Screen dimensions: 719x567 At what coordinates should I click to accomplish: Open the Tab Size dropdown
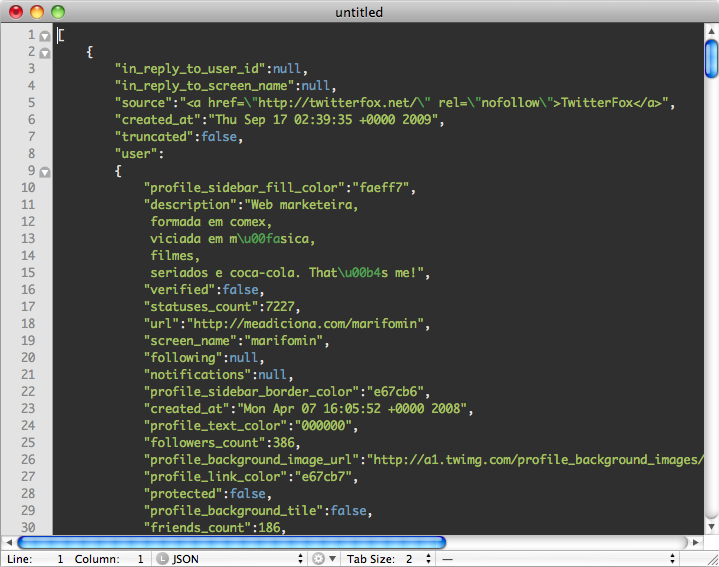(x=386, y=559)
